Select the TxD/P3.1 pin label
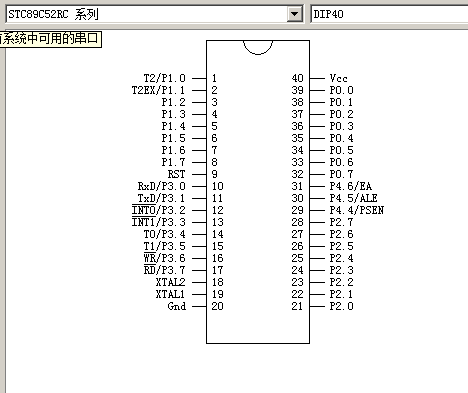This screenshot has height=393, width=468. click(x=161, y=198)
